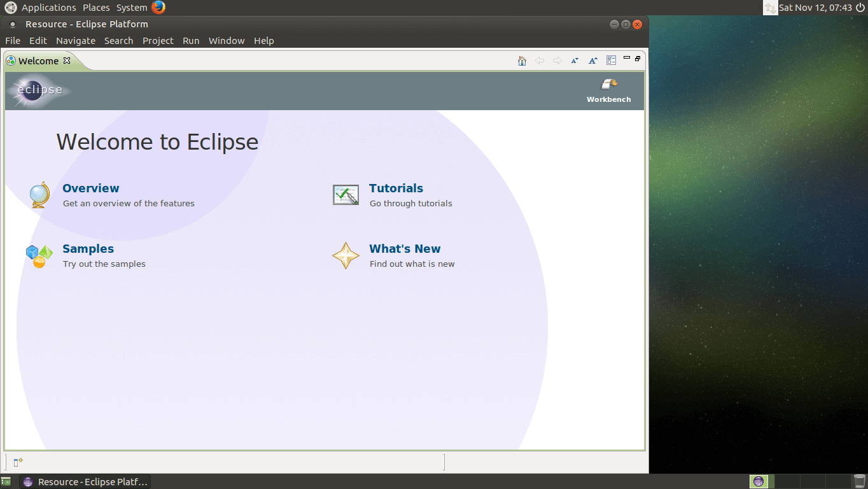Click 'Find out what is new' text

(x=412, y=264)
